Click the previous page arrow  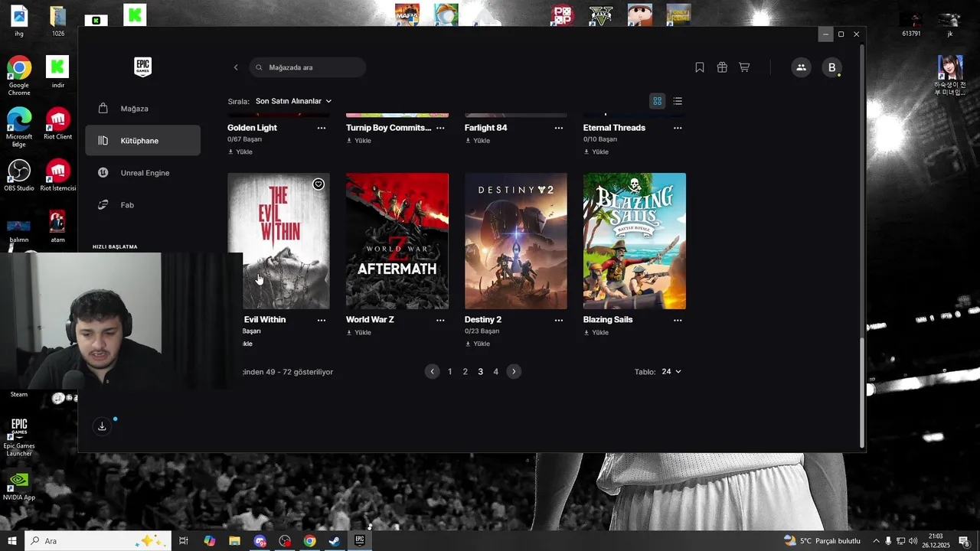click(x=433, y=371)
